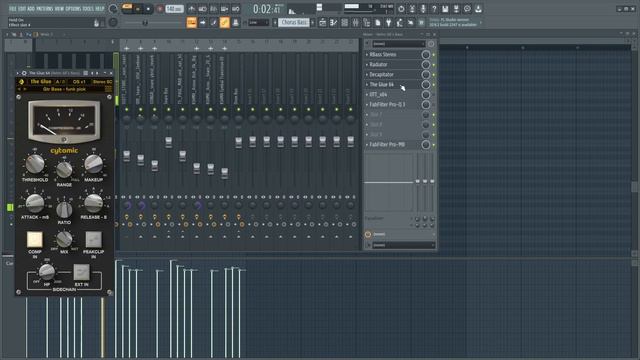Click mix level knob for Radiator slot
The image size is (640, 360).
(x=426, y=64)
